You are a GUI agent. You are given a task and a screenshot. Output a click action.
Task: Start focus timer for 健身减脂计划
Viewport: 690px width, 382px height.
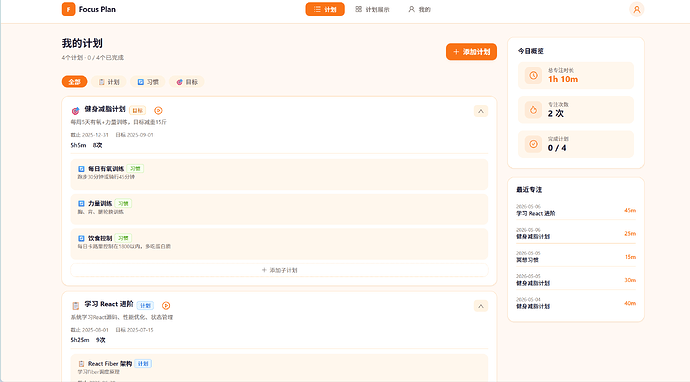[158, 110]
